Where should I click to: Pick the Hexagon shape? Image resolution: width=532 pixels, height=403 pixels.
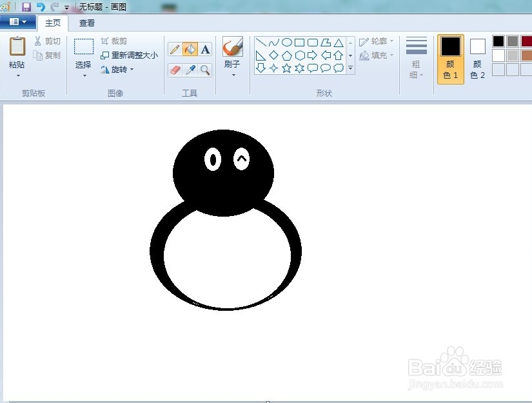click(300, 55)
